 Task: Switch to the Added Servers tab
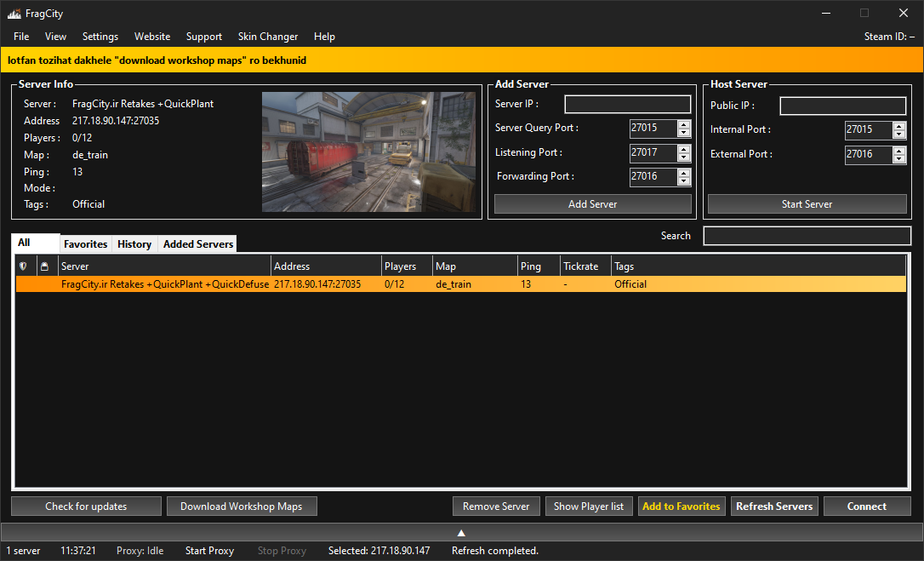[x=198, y=244]
